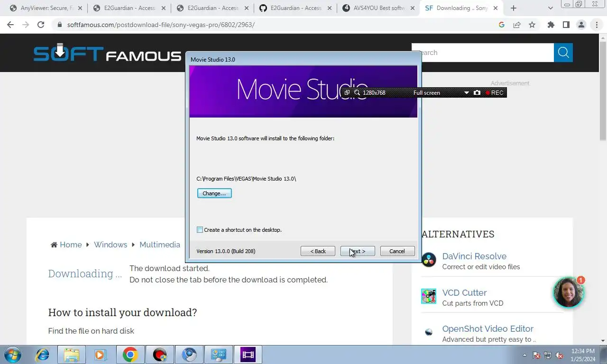The width and height of the screenshot is (607, 364).
Task: Click the recorder magnifier zoom icon
Action: [357, 93]
